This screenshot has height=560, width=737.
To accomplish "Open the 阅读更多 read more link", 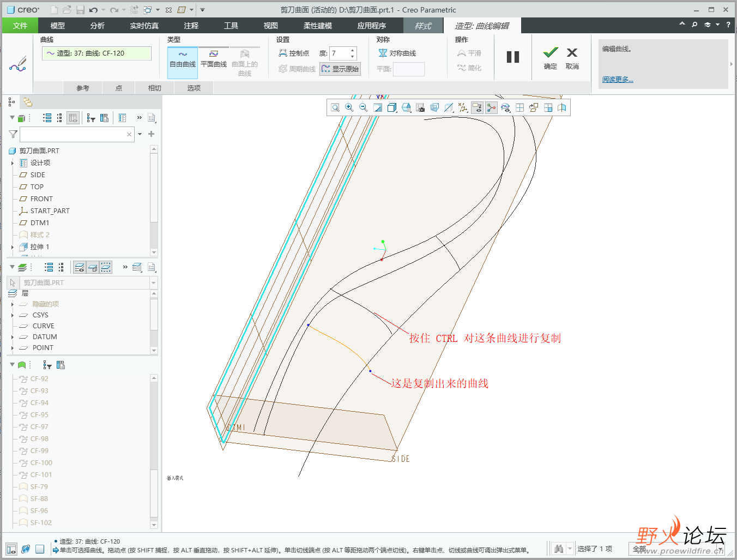I will click(x=618, y=80).
